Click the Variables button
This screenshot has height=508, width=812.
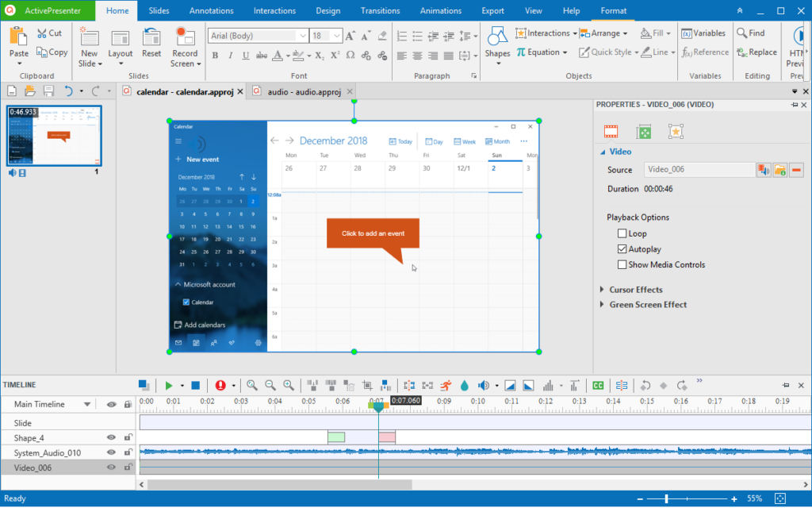pyautogui.click(x=703, y=33)
